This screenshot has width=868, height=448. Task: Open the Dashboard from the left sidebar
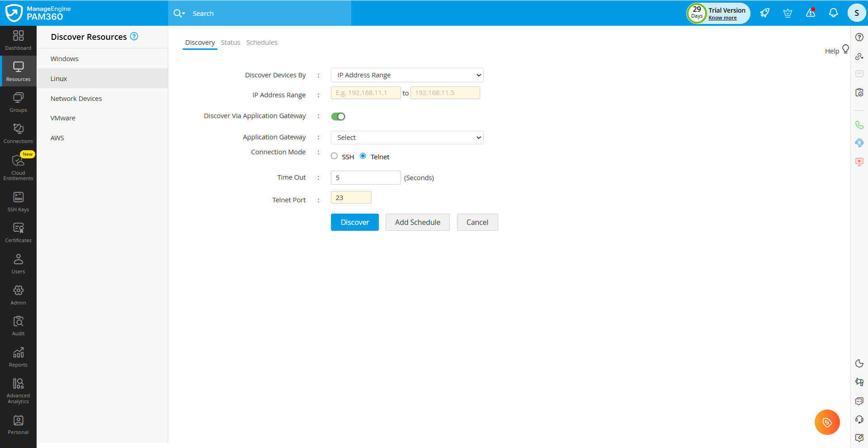(18, 40)
